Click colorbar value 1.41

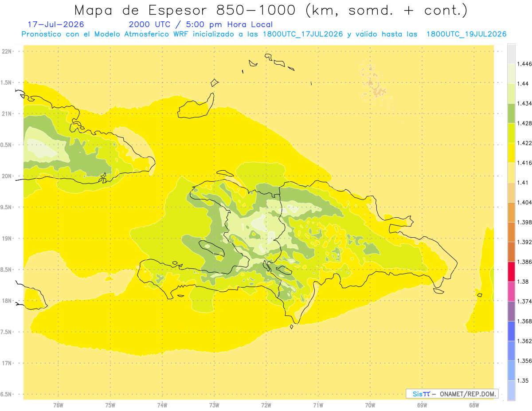(523, 183)
